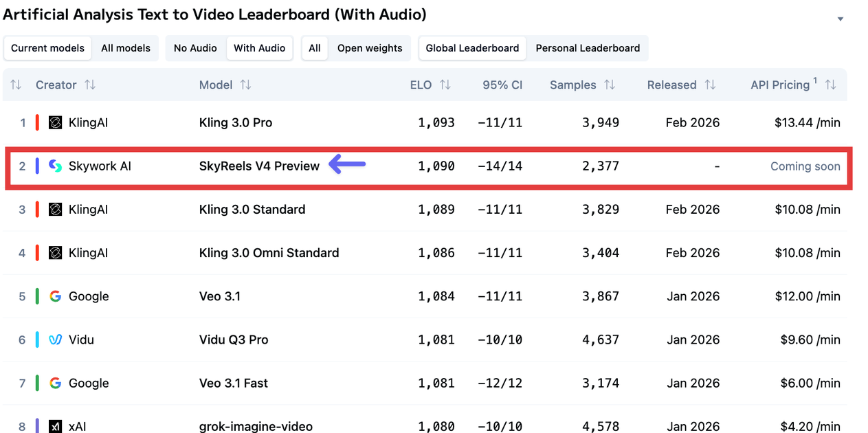The image size is (868, 433).
Task: Open the Personal Leaderboard tab
Action: (588, 48)
